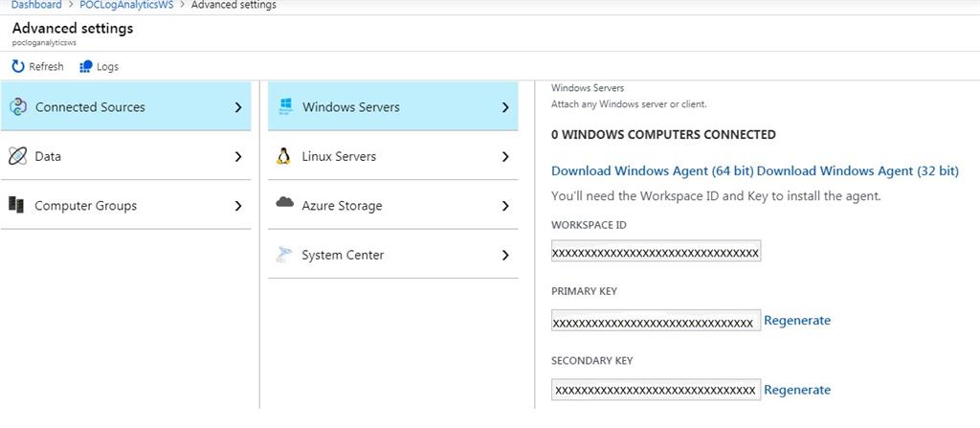Click the Windows Servers logo icon

point(285,106)
